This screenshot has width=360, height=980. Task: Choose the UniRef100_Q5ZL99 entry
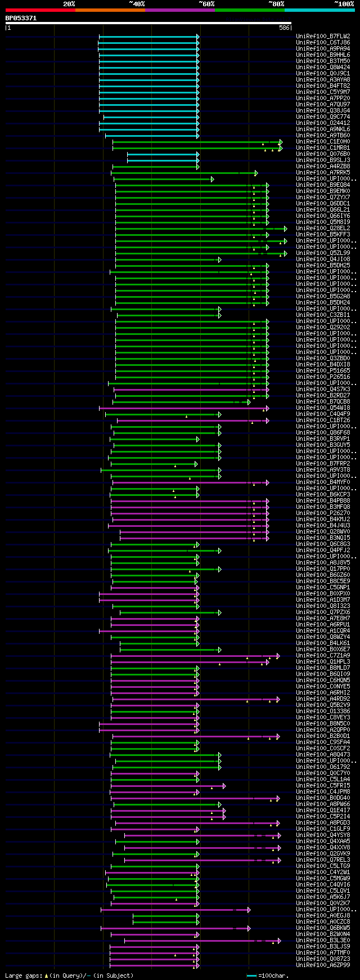coord(323,253)
